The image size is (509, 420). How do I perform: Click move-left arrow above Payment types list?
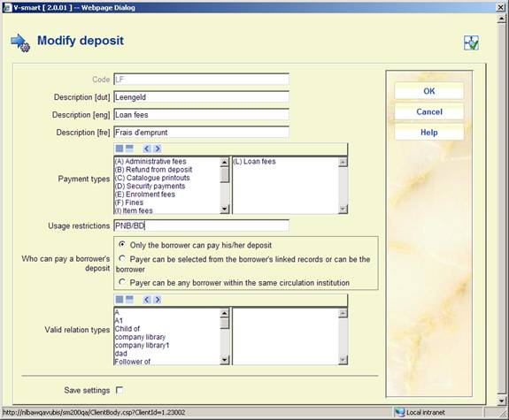coord(147,149)
